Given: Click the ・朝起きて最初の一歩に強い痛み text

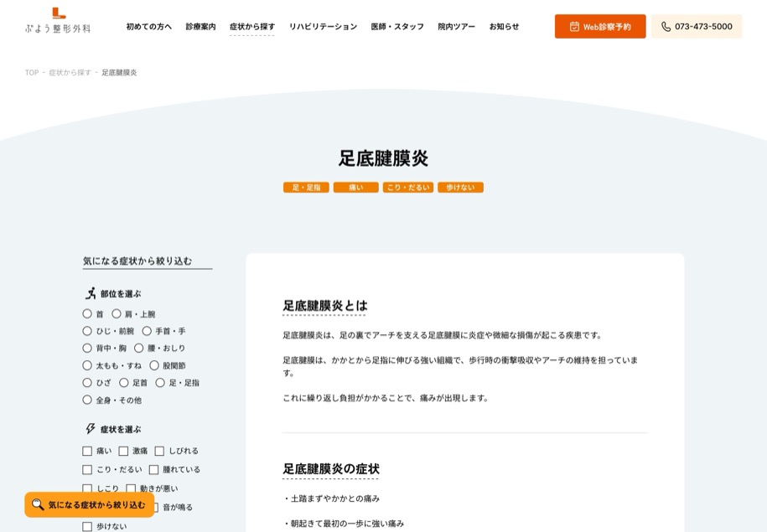Looking at the screenshot, I should [344, 523].
